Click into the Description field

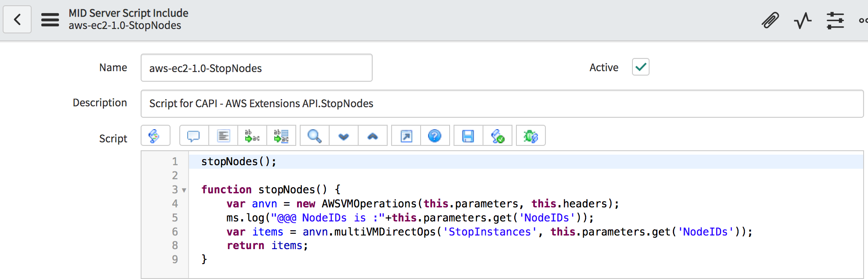click(502, 104)
